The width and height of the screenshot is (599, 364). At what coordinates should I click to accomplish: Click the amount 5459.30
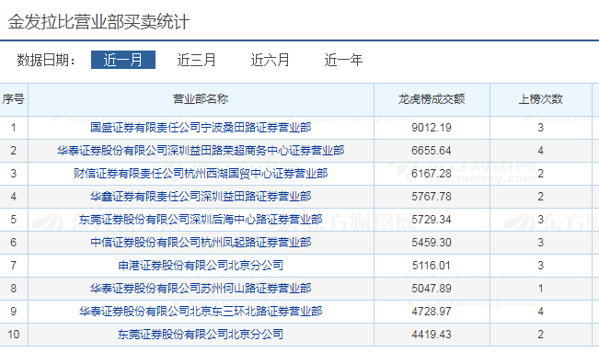[432, 243]
